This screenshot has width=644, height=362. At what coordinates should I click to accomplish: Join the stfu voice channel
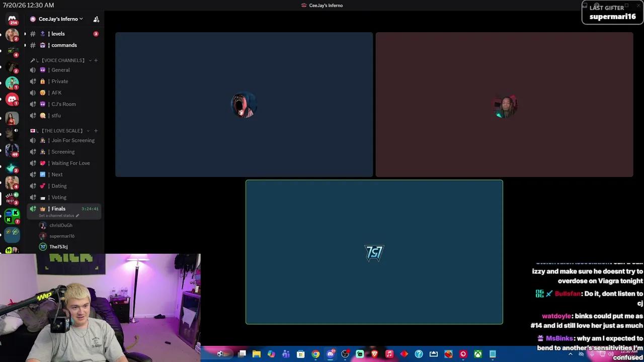[x=63, y=116]
